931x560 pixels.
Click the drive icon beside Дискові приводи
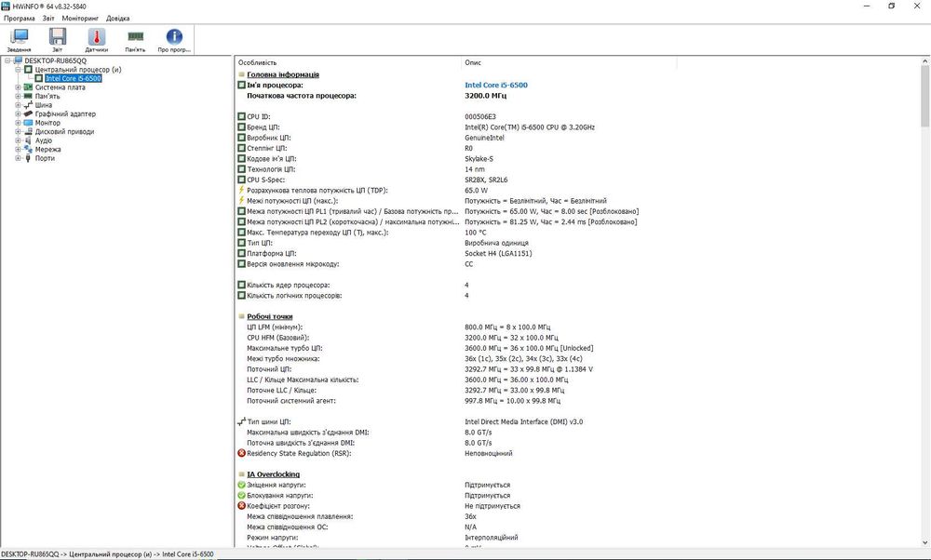click(x=28, y=132)
